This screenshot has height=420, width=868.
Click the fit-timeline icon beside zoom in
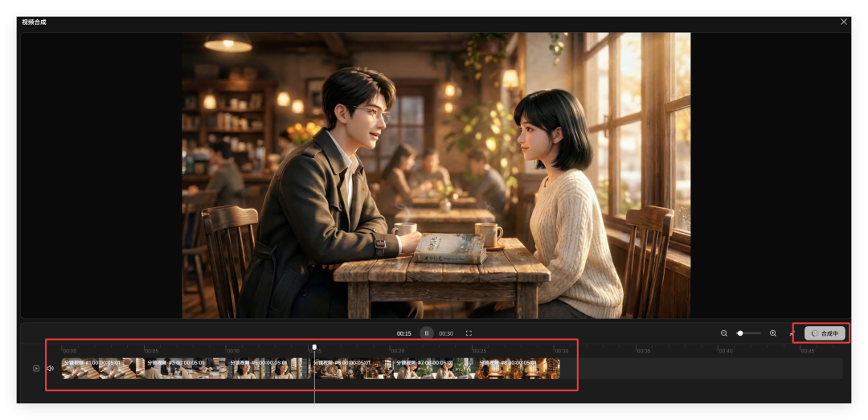pyautogui.click(x=791, y=333)
